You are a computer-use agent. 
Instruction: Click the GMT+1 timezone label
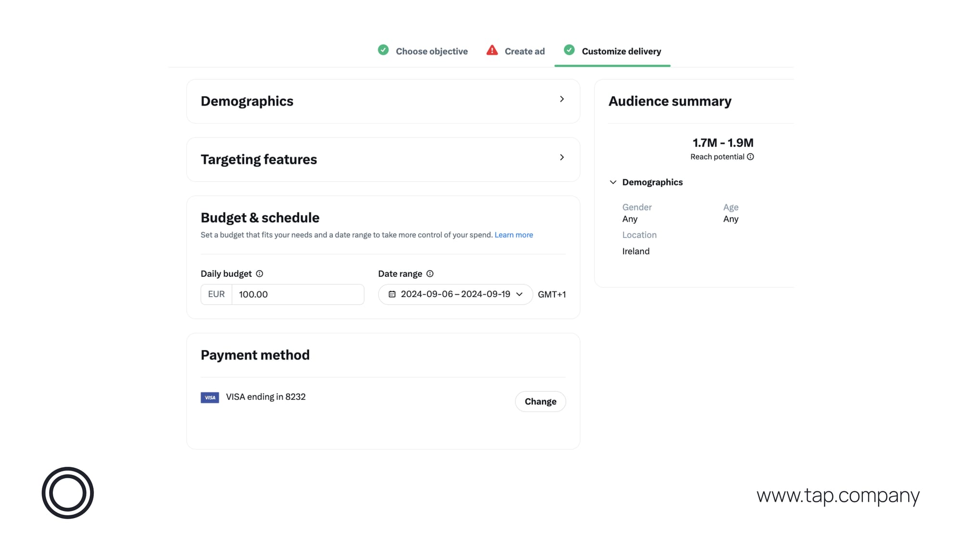click(552, 294)
